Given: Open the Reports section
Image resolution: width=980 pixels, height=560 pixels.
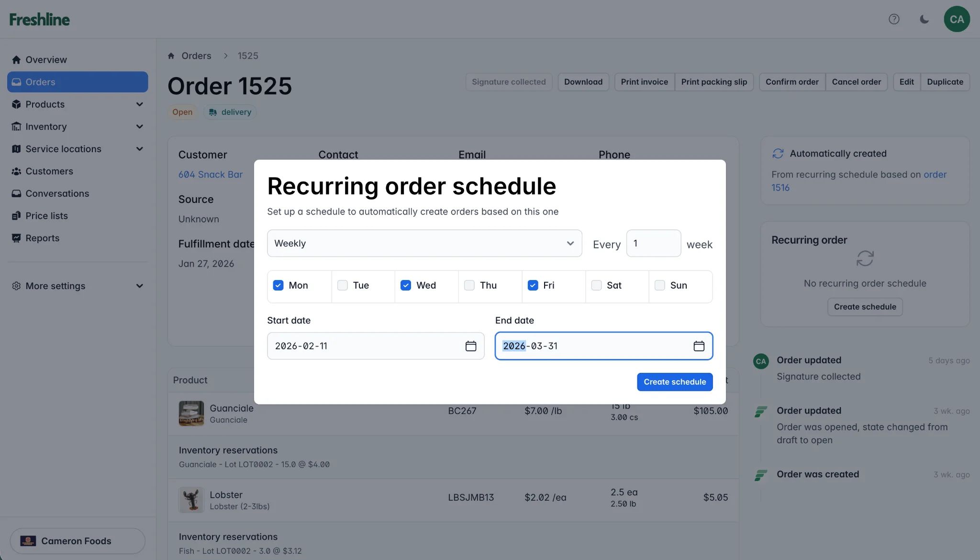Looking at the screenshot, I should [x=43, y=238].
